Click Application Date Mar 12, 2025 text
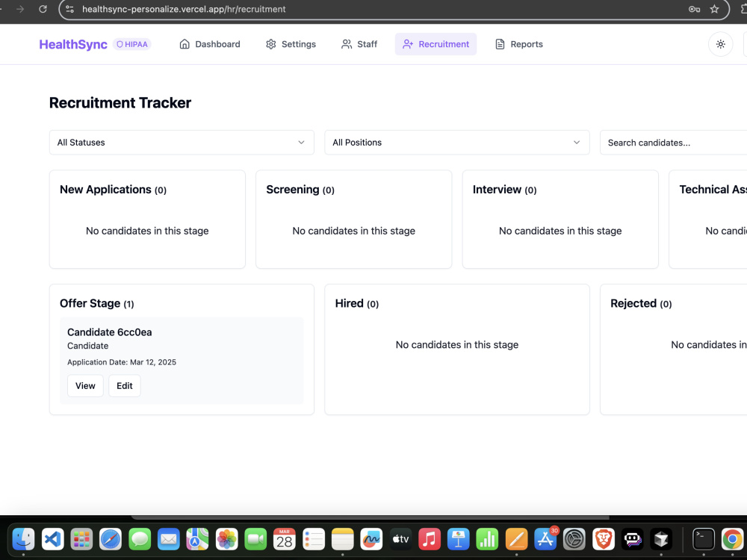This screenshot has height=560, width=747. tap(122, 362)
